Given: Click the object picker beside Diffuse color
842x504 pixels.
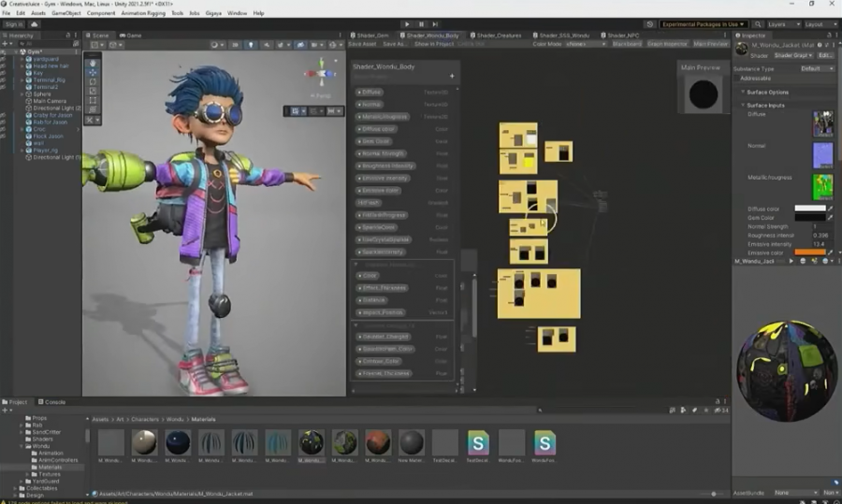Looking at the screenshot, I should point(831,209).
